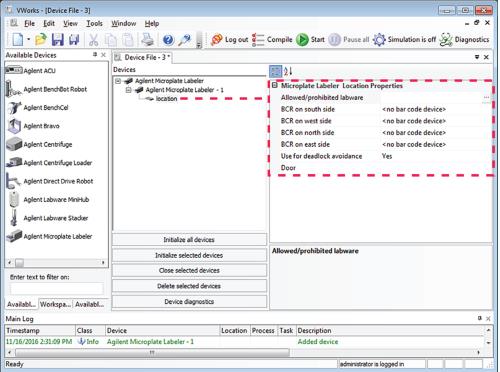The image size is (500, 372).
Task: Collapse Microplate Labeler Location Properties section
Action: tap(275, 85)
